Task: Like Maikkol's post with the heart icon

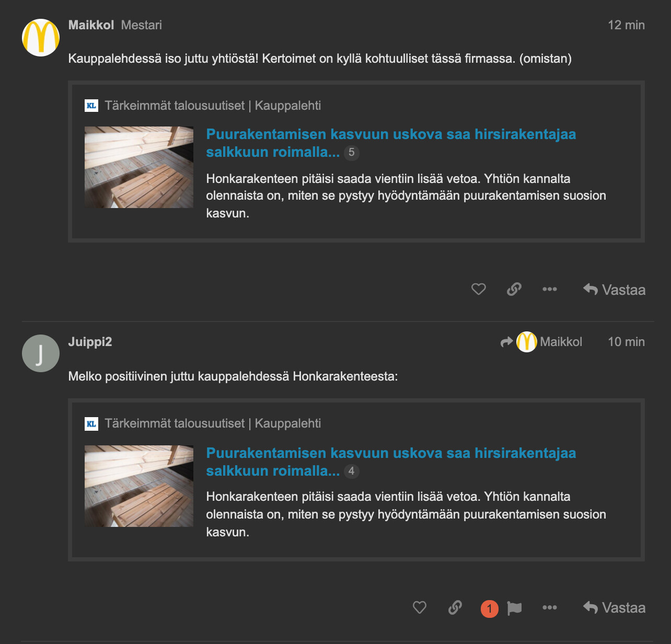Action: tap(478, 289)
